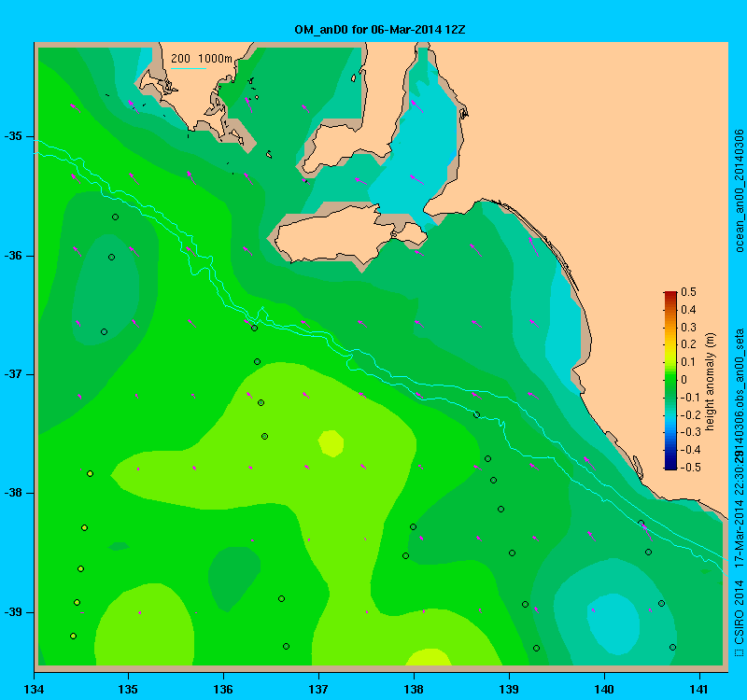The width and height of the screenshot is (747, 700).
Task: Click the longitude axis label "140"
Action: tap(604, 689)
